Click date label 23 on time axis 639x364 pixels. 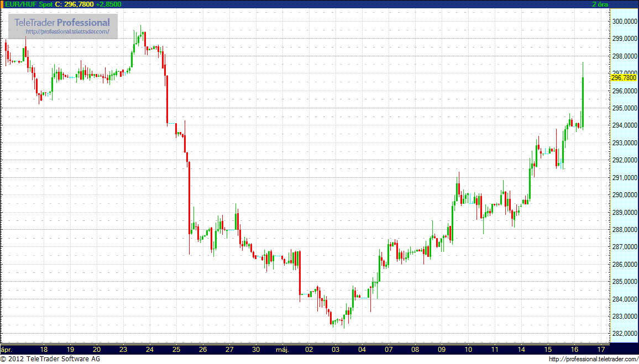coord(123,349)
